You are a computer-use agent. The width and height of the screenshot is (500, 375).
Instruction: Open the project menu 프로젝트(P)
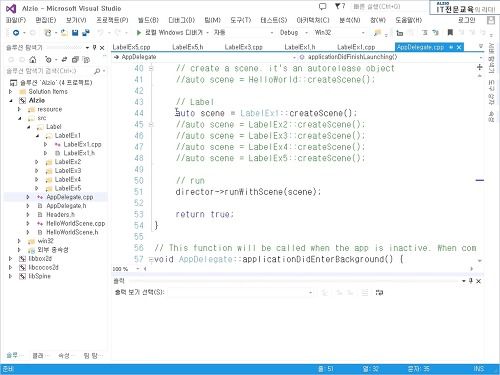112,20
